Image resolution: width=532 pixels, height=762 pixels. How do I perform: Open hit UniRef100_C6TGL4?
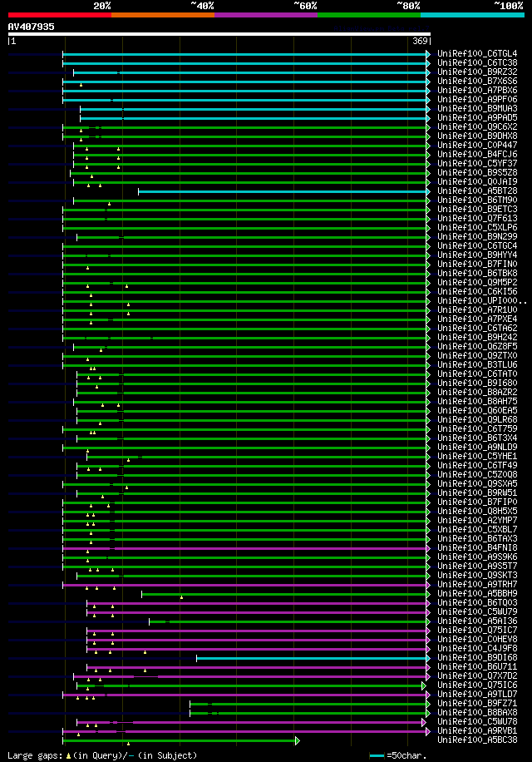(x=477, y=53)
